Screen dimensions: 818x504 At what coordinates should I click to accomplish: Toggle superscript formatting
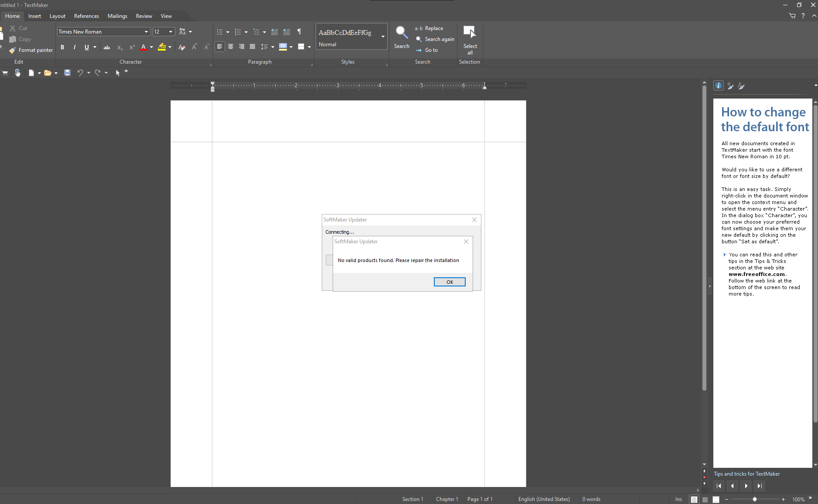click(132, 47)
